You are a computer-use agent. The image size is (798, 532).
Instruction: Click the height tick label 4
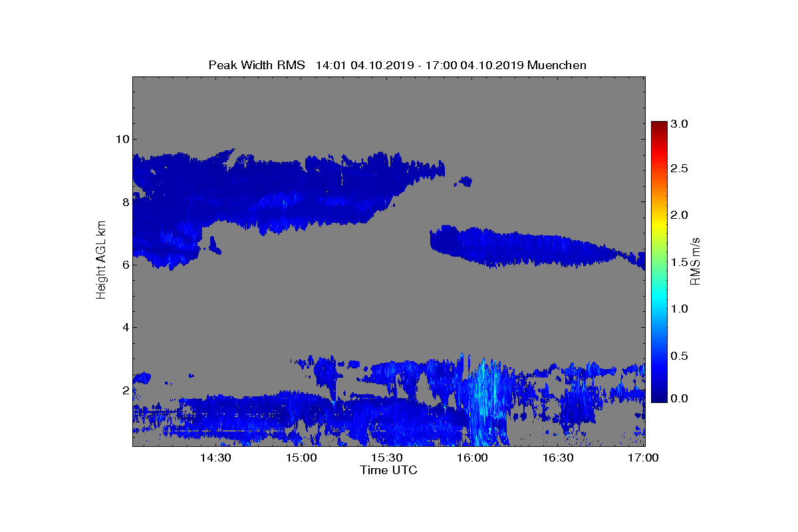(125, 327)
